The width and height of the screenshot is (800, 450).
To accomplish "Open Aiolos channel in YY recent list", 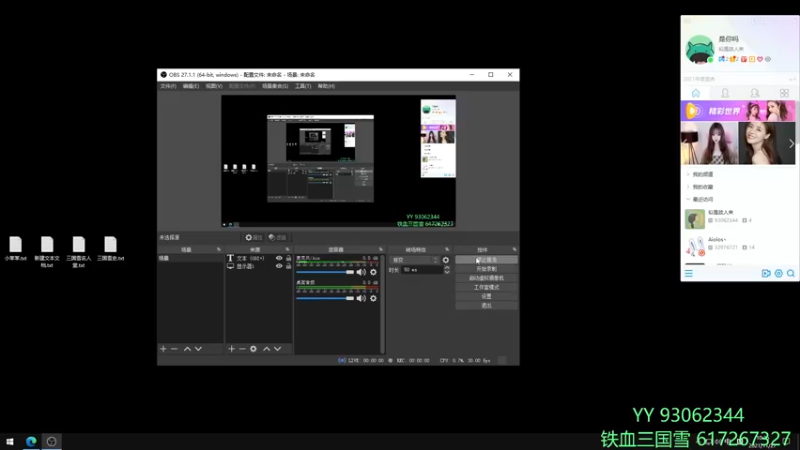I will click(x=739, y=246).
